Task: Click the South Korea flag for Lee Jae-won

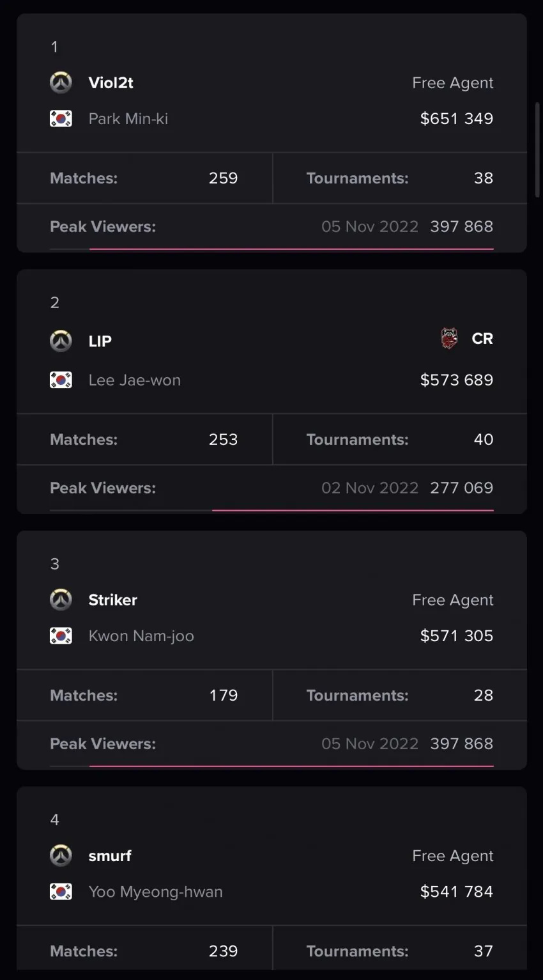Action: pyautogui.click(x=61, y=380)
